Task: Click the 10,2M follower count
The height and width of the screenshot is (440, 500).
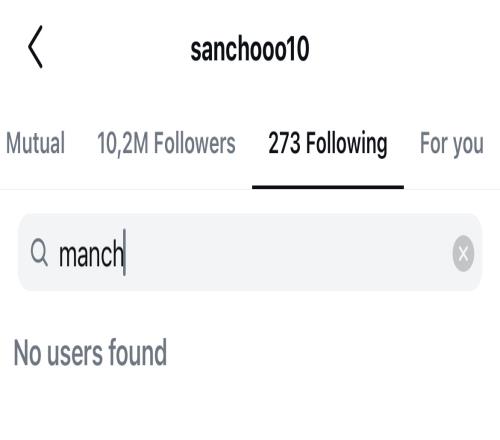Action: 122,144
